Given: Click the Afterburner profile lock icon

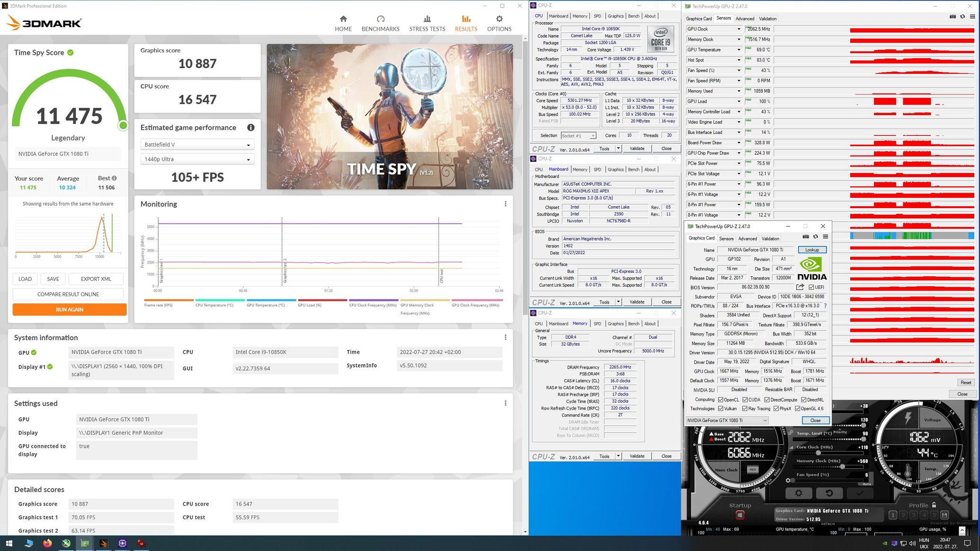Looking at the screenshot, I should click(934, 505).
